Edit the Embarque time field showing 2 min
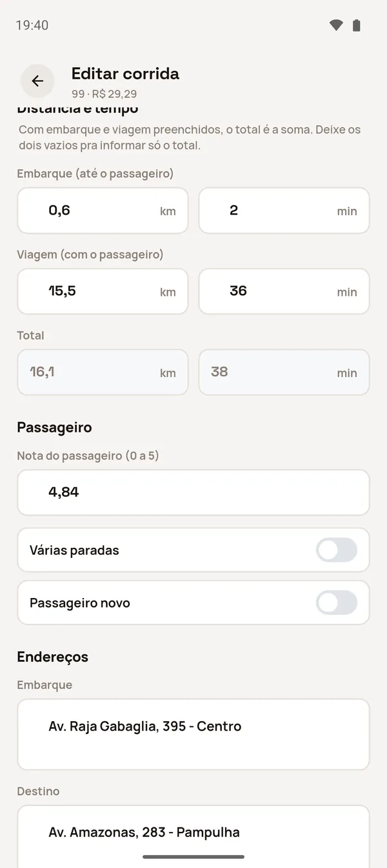The image size is (387, 868). 284,211
